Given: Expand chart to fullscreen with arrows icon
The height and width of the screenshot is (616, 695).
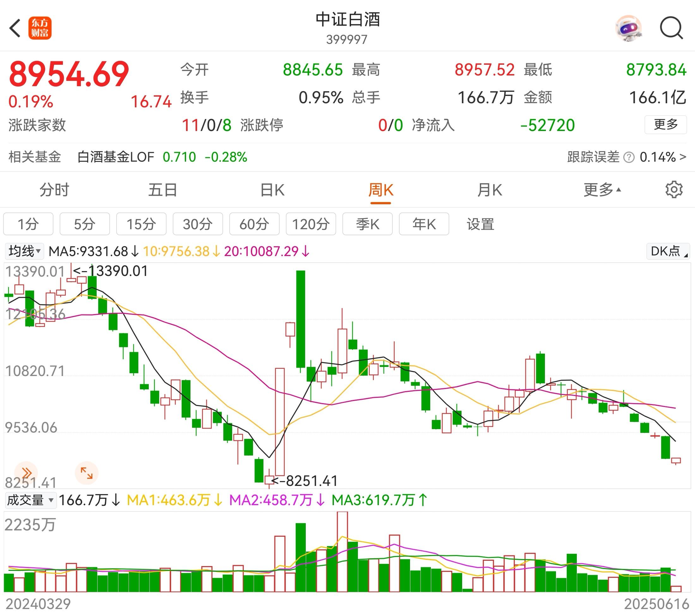Looking at the screenshot, I should click(87, 472).
